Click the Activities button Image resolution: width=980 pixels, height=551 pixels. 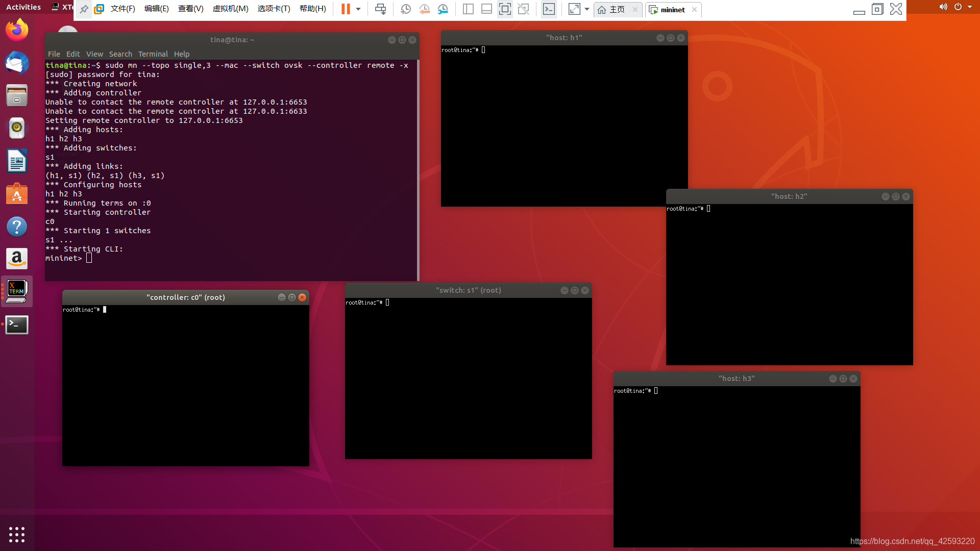pos(23,7)
